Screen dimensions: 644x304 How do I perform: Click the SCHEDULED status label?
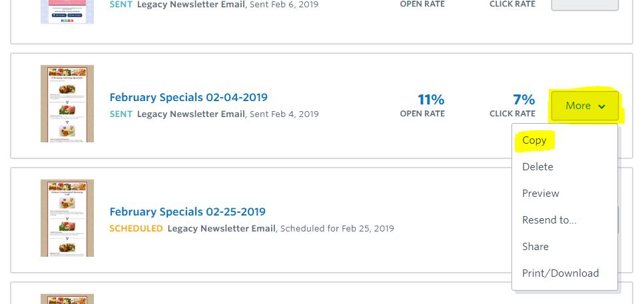[x=136, y=229]
